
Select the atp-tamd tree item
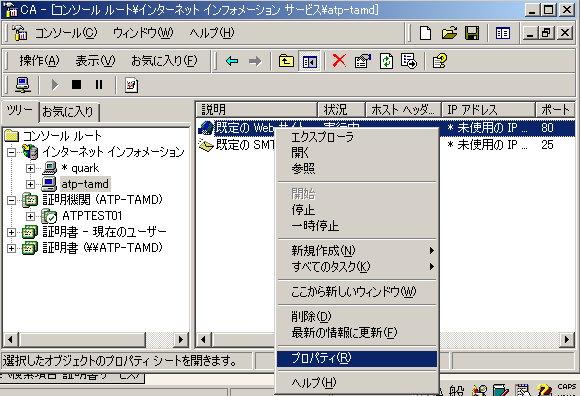85,184
